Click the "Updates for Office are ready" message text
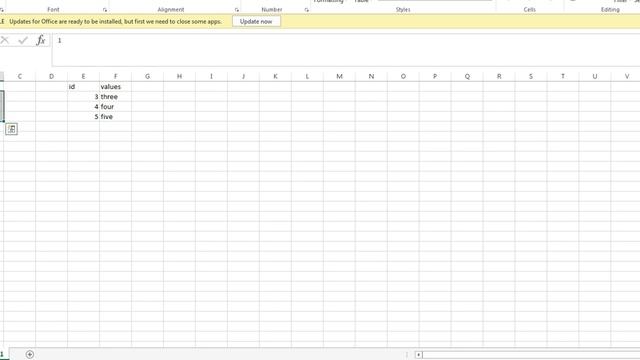 click(116, 22)
